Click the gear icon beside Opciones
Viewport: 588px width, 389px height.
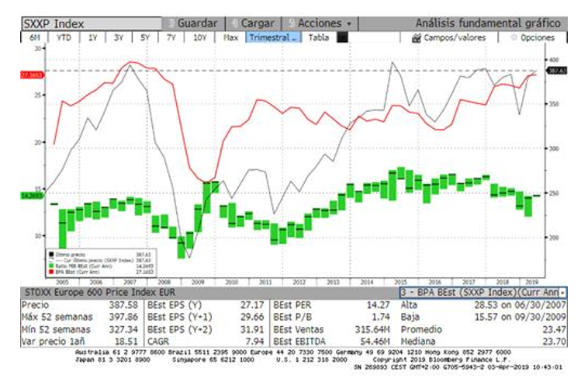coord(514,37)
